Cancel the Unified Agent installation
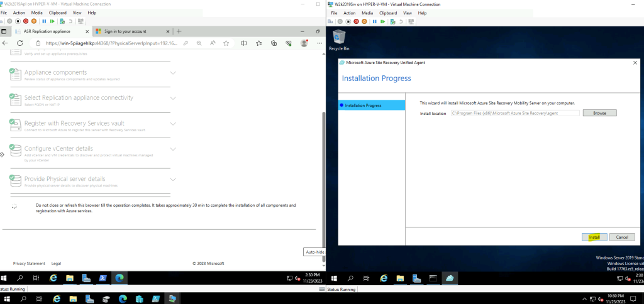 click(622, 237)
